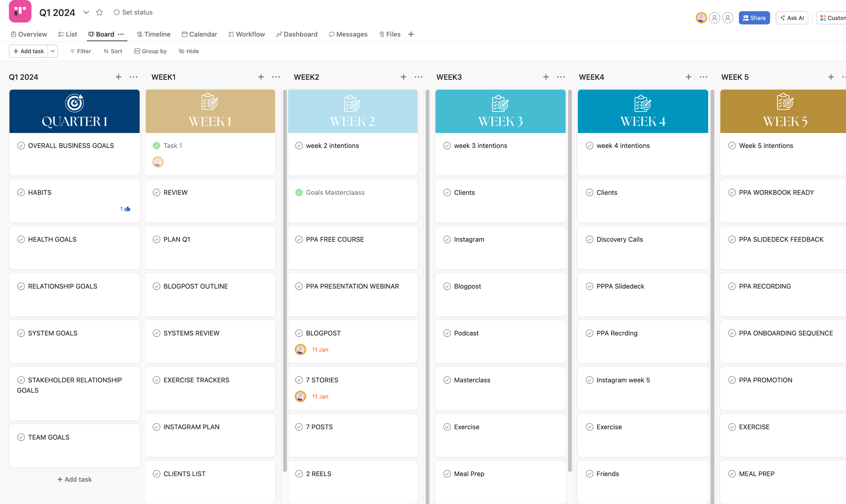The height and width of the screenshot is (504, 846).
Task: Open the WEEK 3 teal cover card
Action: click(500, 111)
